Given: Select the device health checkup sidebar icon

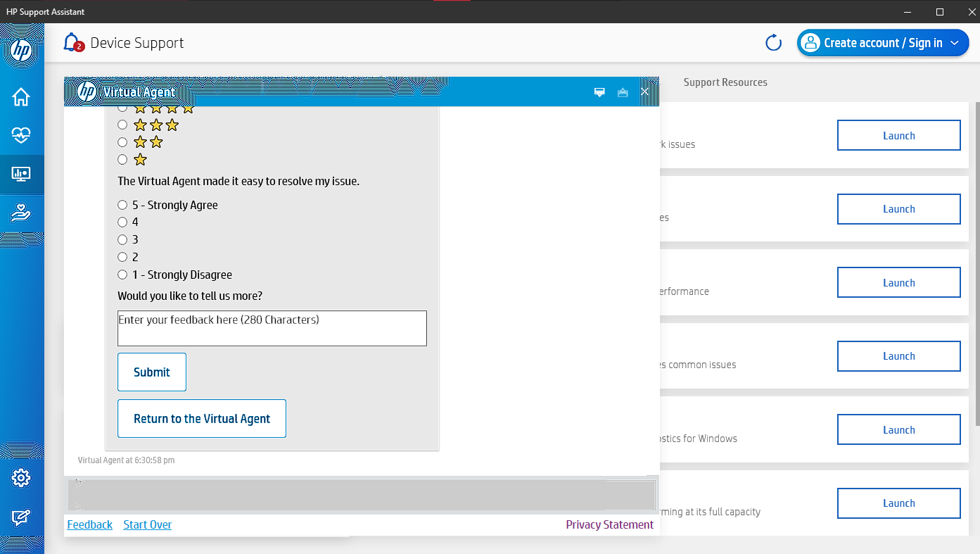Looking at the screenshot, I should tap(21, 135).
